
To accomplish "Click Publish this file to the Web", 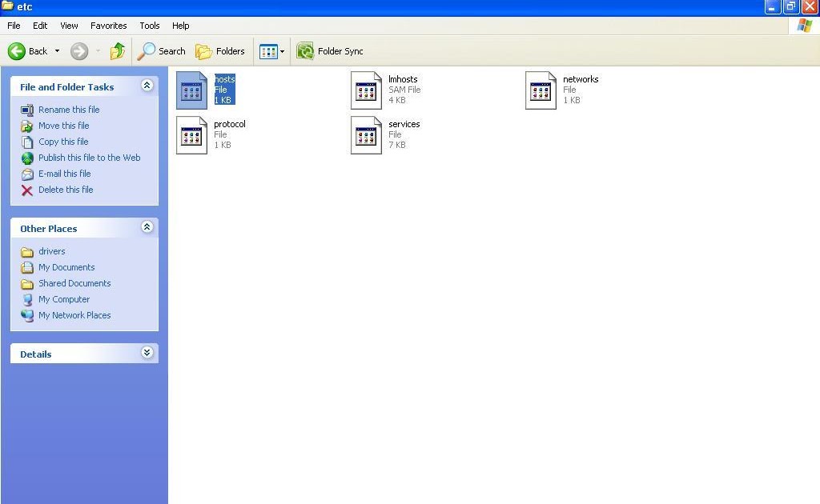I will point(90,158).
